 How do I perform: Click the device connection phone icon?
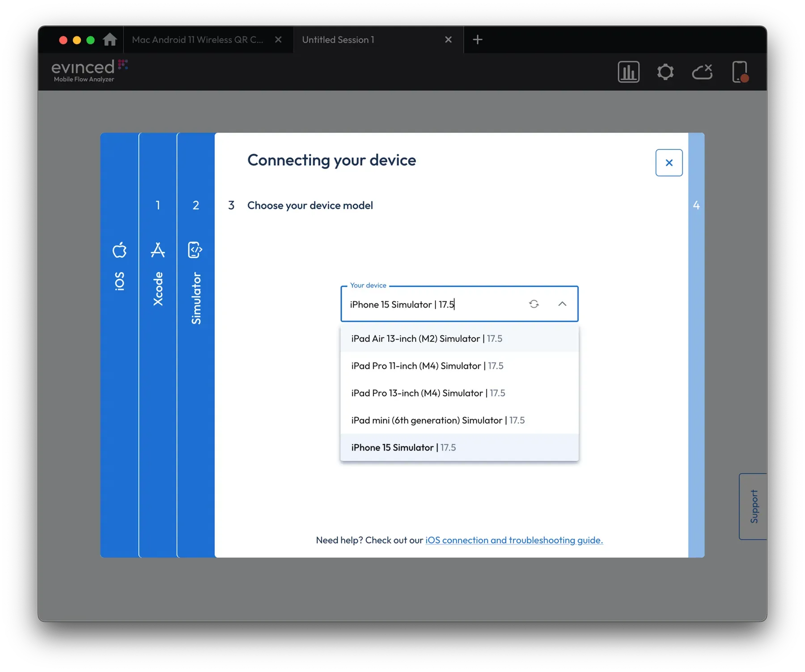(740, 72)
